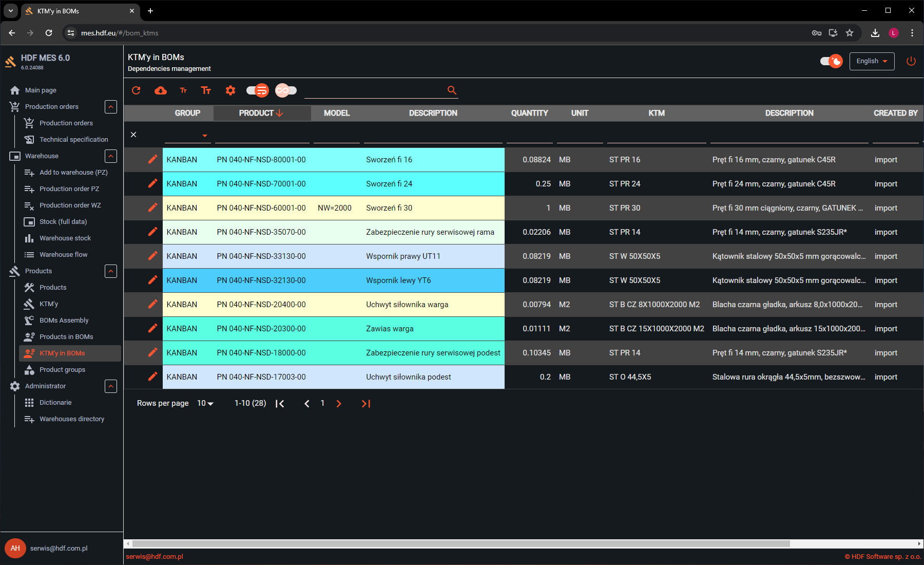The height and width of the screenshot is (565, 924).
Task: Toggle the dark mode theme switch
Action: [x=831, y=61]
